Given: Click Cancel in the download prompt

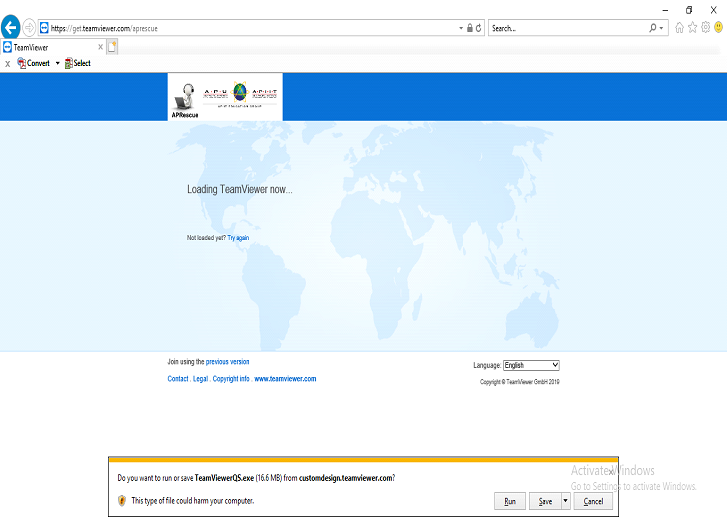Looking at the screenshot, I should click(593, 501).
